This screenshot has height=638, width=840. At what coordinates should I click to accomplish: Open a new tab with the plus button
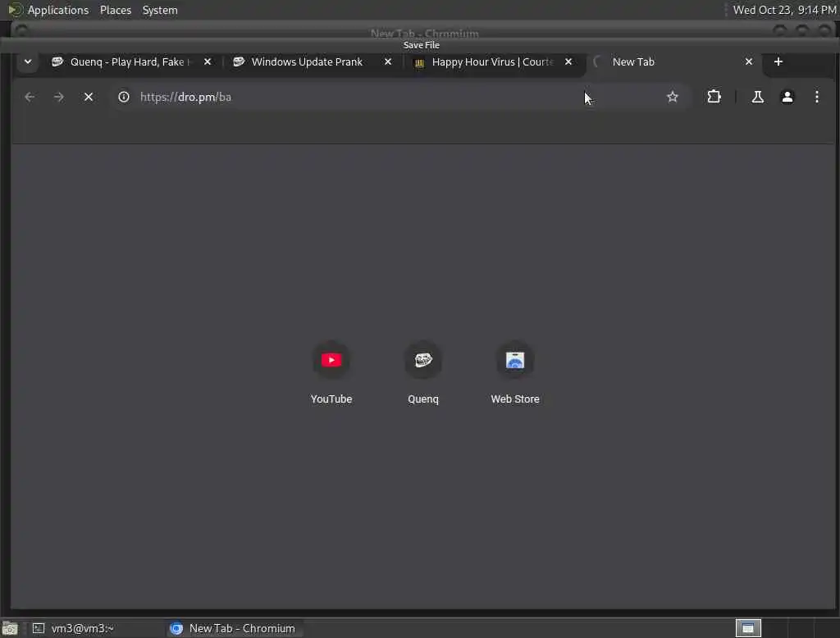778,62
